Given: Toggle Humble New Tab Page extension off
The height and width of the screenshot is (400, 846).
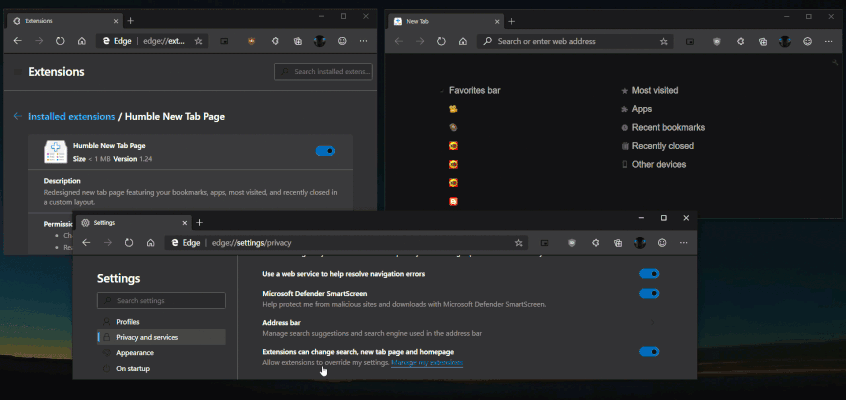Looking at the screenshot, I should 325,151.
